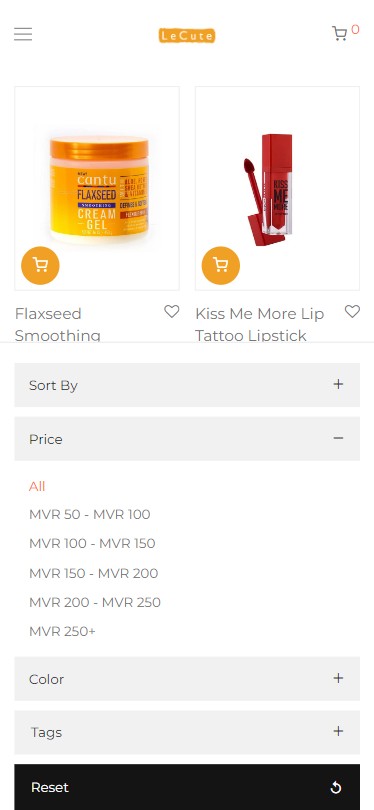Filter by MVR 100 - MVR 150
374x810 pixels.
click(92, 543)
